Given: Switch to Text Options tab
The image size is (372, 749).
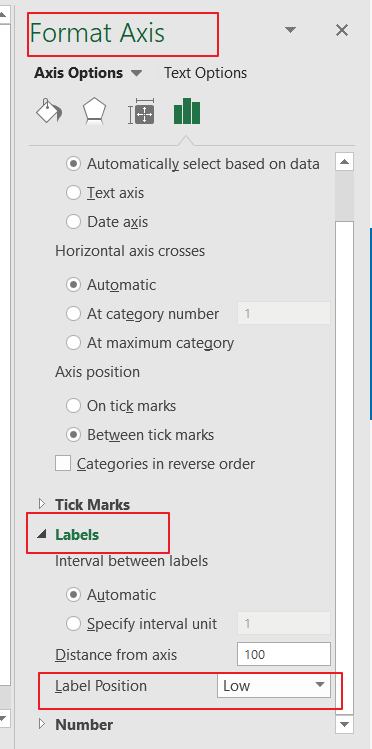Looking at the screenshot, I should click(205, 73).
